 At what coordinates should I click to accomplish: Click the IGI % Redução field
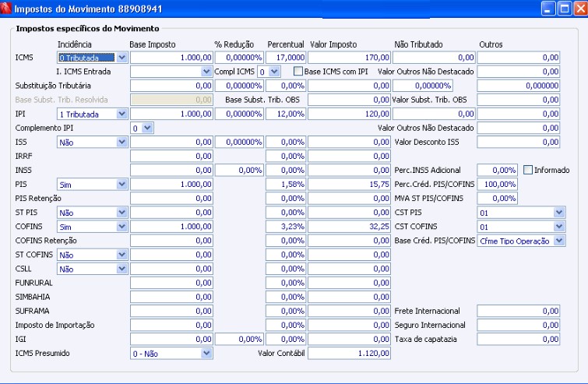(x=239, y=339)
